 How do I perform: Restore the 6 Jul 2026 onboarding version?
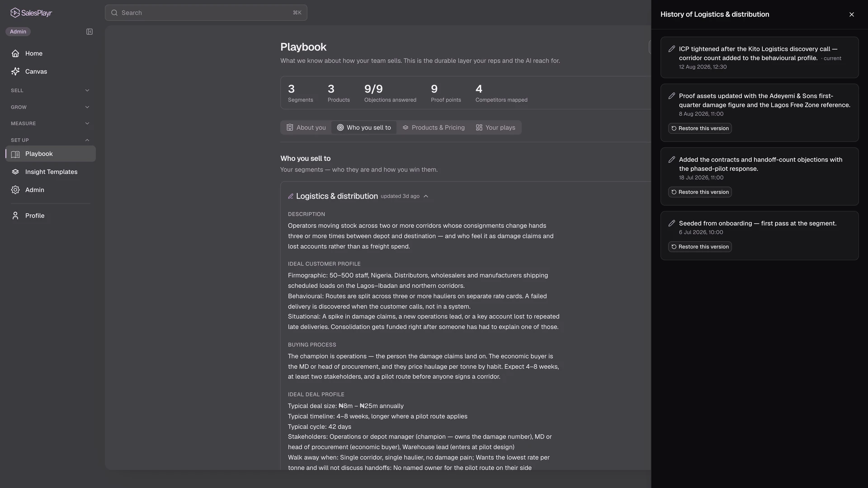tap(700, 247)
